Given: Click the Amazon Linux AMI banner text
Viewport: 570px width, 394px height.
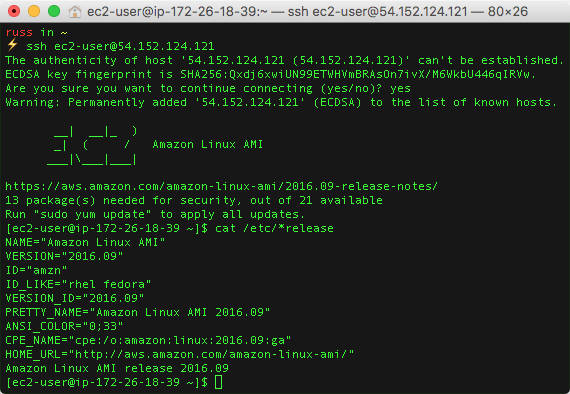Looking at the screenshot, I should click(208, 144).
